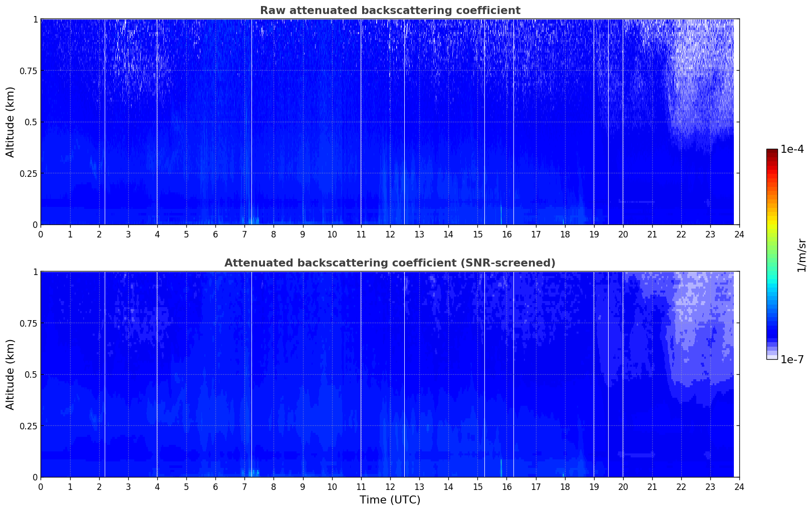812x511 pixels.
Task: Click altitude tick '0.25' on the Raw plot
Action: (x=29, y=173)
